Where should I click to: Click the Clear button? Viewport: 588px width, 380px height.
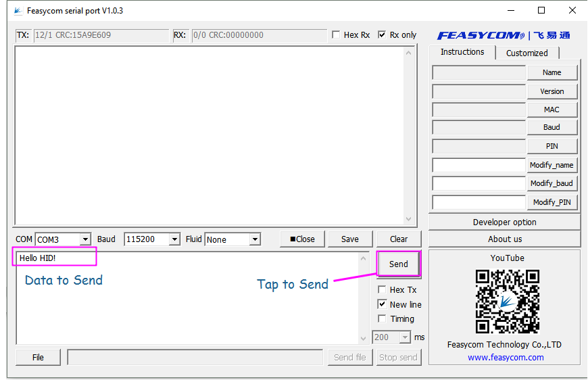click(x=399, y=239)
